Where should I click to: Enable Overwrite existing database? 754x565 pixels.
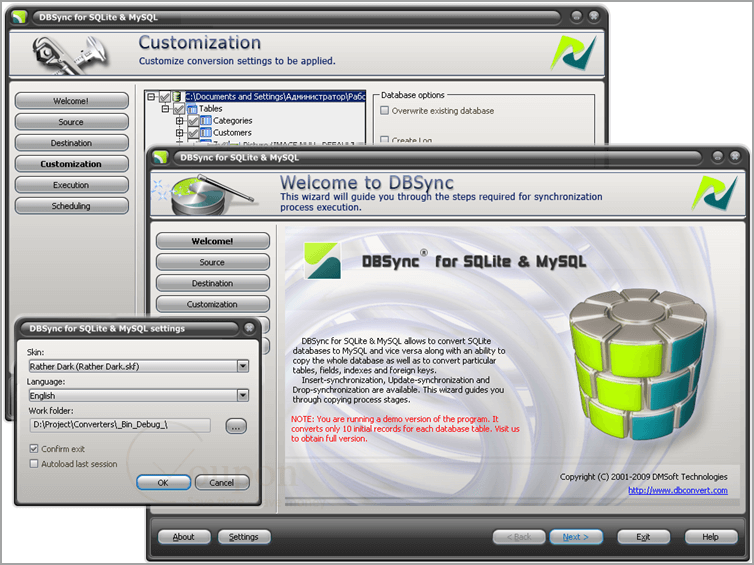(385, 111)
